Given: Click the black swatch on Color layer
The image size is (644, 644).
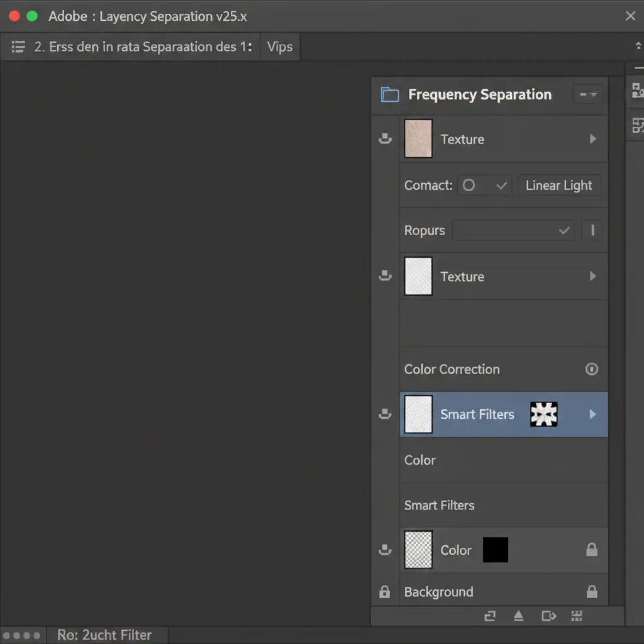Looking at the screenshot, I should [x=495, y=550].
